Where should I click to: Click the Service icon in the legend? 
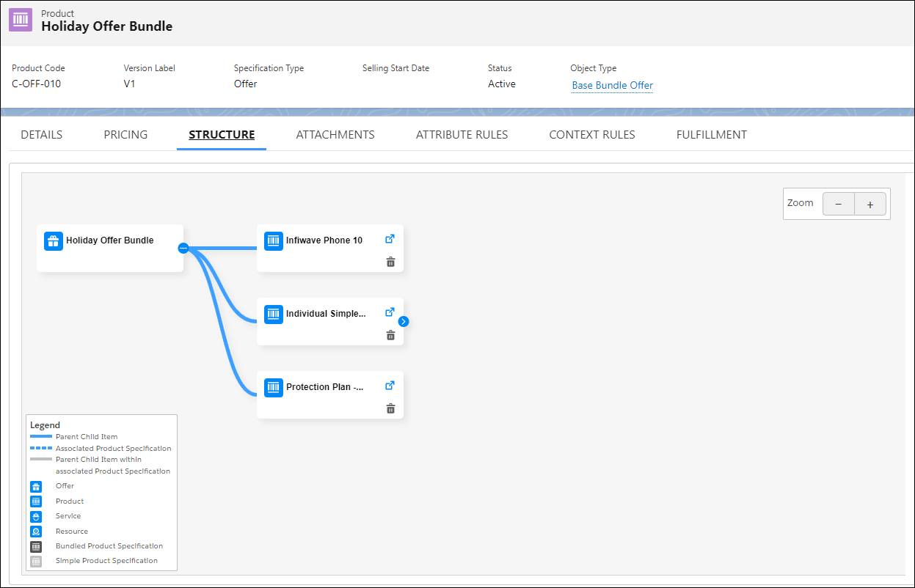pyautogui.click(x=34, y=516)
